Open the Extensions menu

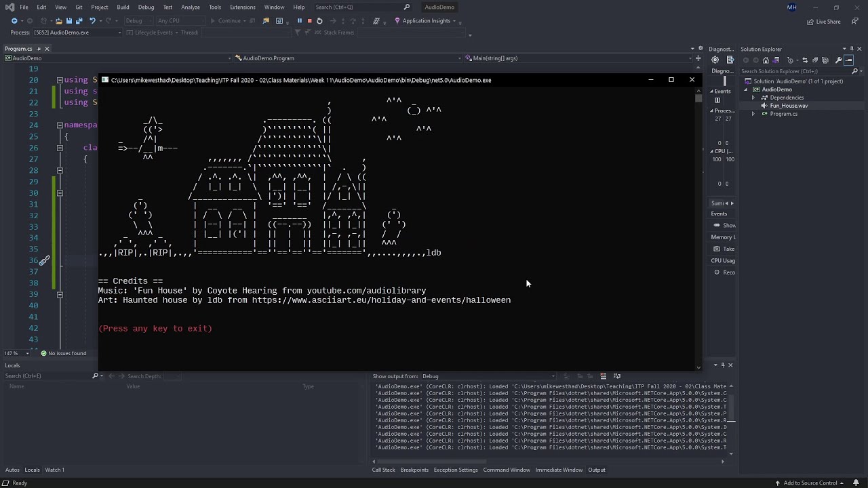[242, 7]
